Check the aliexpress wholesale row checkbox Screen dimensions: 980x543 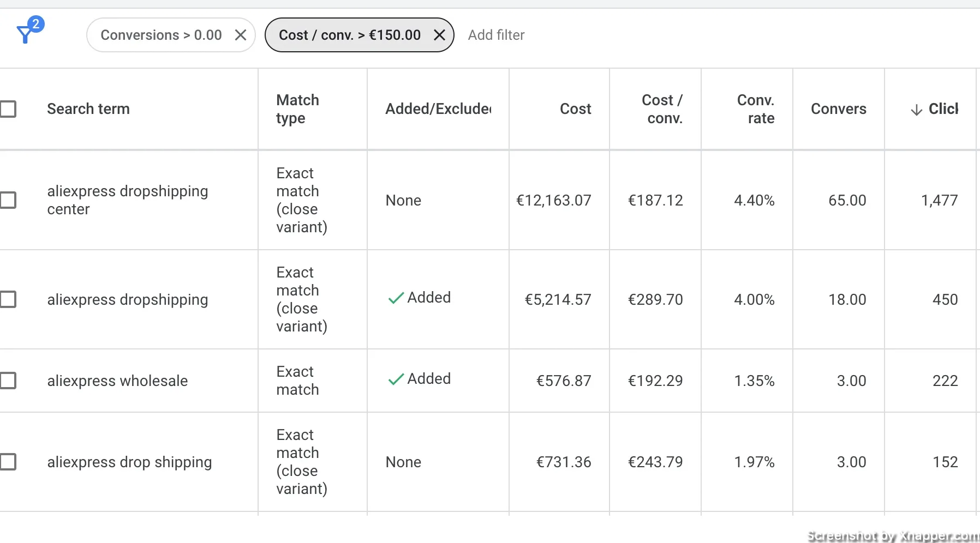8,381
